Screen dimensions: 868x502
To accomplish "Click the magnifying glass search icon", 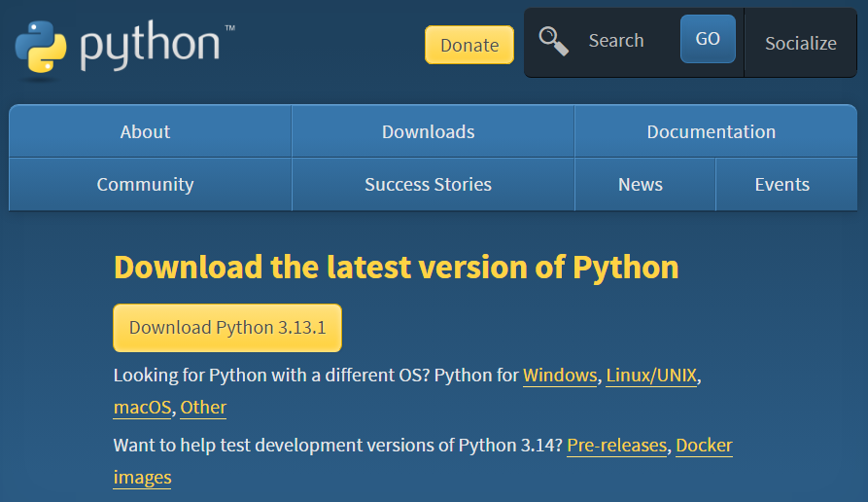I will (554, 41).
